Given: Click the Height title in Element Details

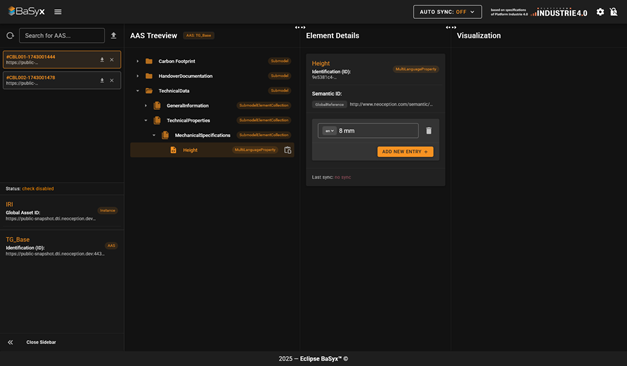Looking at the screenshot, I should [x=321, y=63].
